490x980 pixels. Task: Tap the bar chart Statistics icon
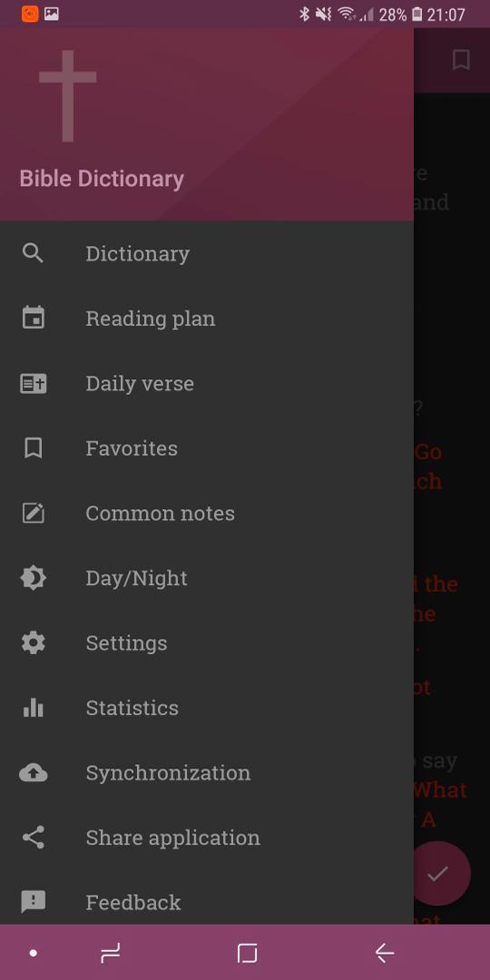click(x=34, y=708)
